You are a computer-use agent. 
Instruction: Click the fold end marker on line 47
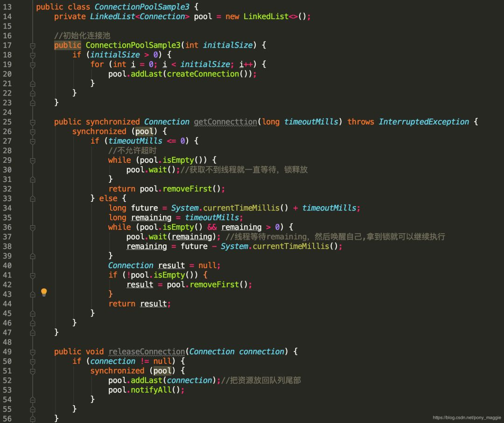(x=33, y=332)
